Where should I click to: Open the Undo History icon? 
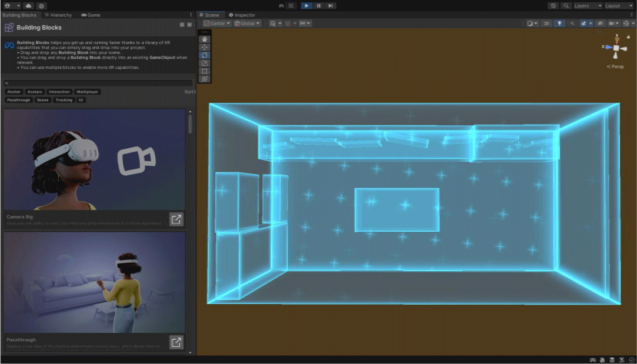[553, 6]
